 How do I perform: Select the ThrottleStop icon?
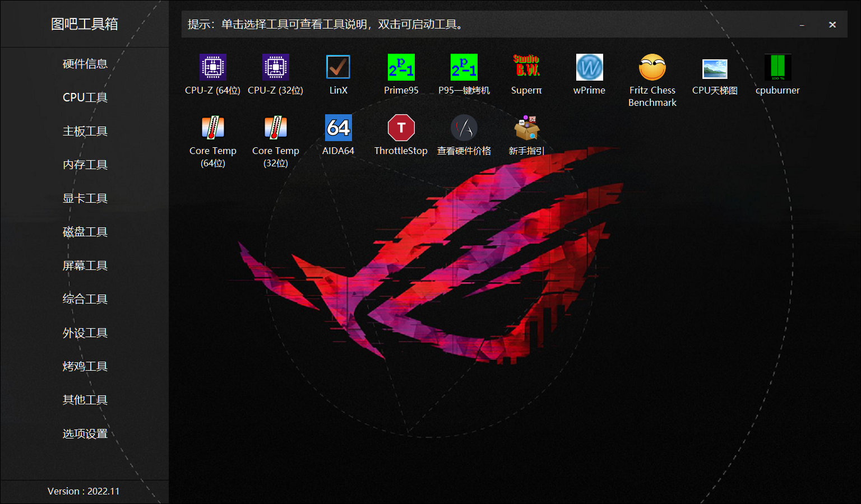(401, 128)
